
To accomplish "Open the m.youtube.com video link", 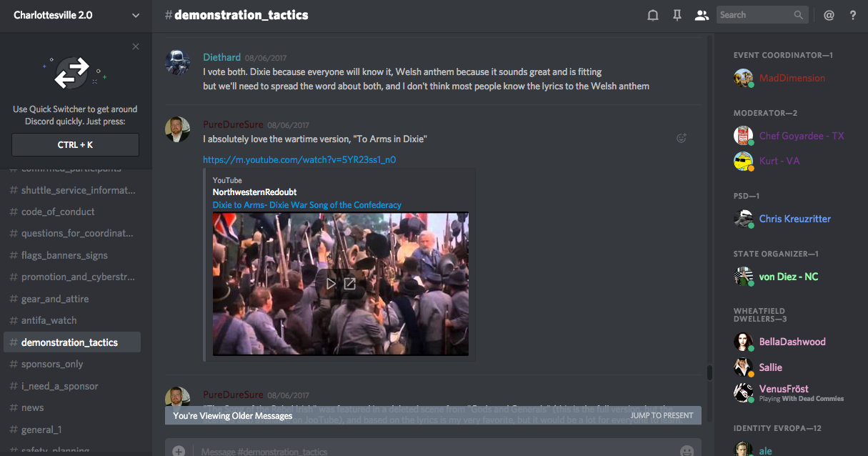I will 299,160.
